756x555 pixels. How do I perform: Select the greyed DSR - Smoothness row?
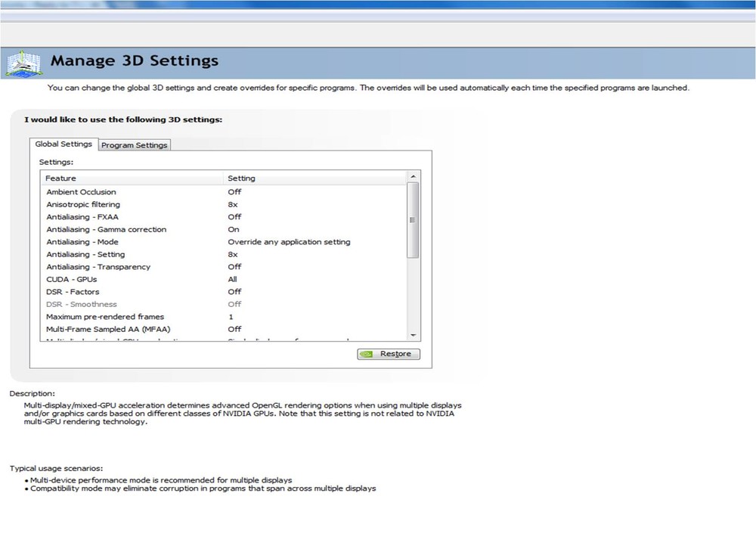click(225, 305)
